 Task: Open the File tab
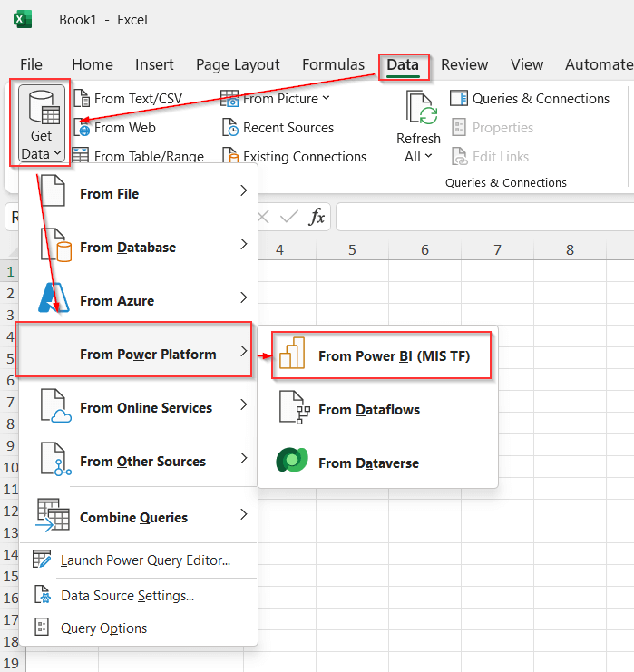tap(32, 64)
